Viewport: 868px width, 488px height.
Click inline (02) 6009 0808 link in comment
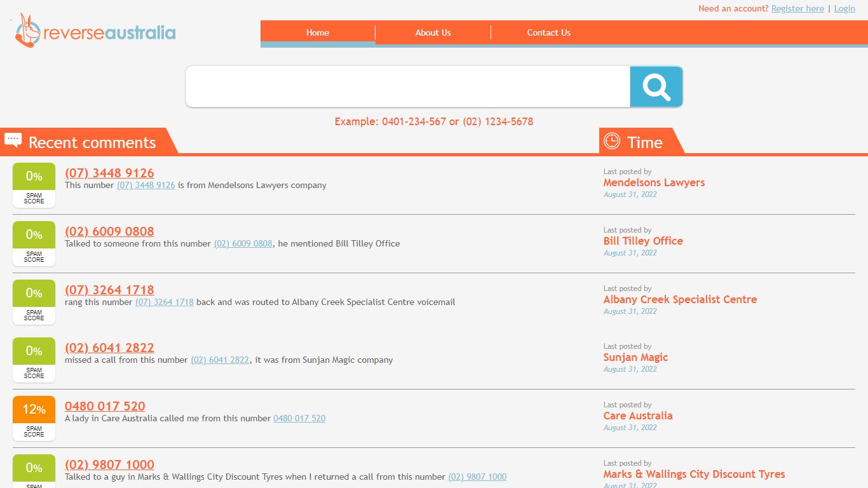(x=243, y=244)
